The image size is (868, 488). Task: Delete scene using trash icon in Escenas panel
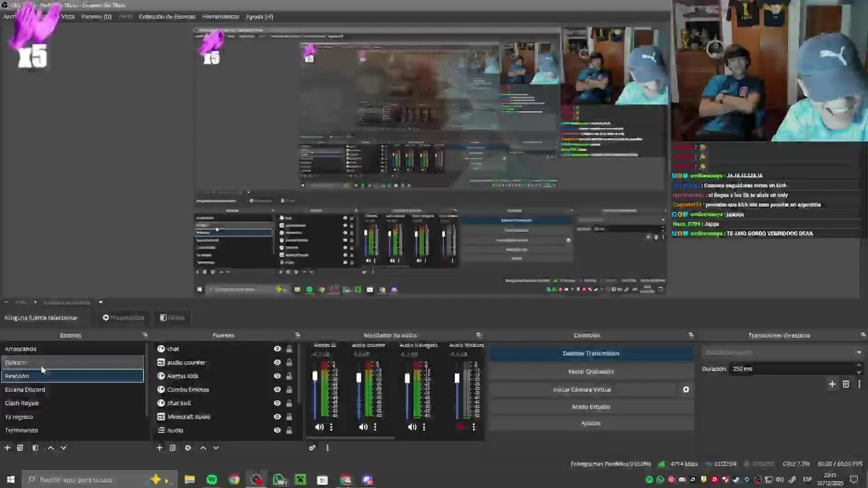[x=20, y=447]
